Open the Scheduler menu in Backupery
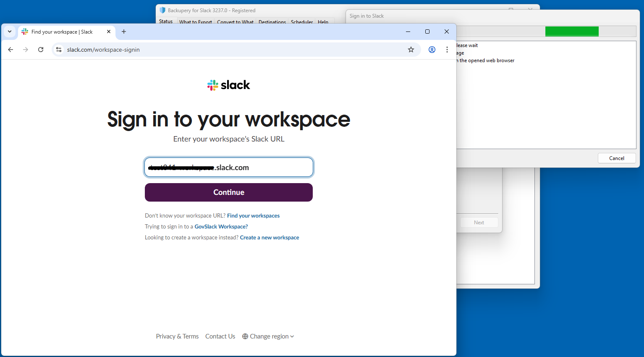 pyautogui.click(x=302, y=22)
